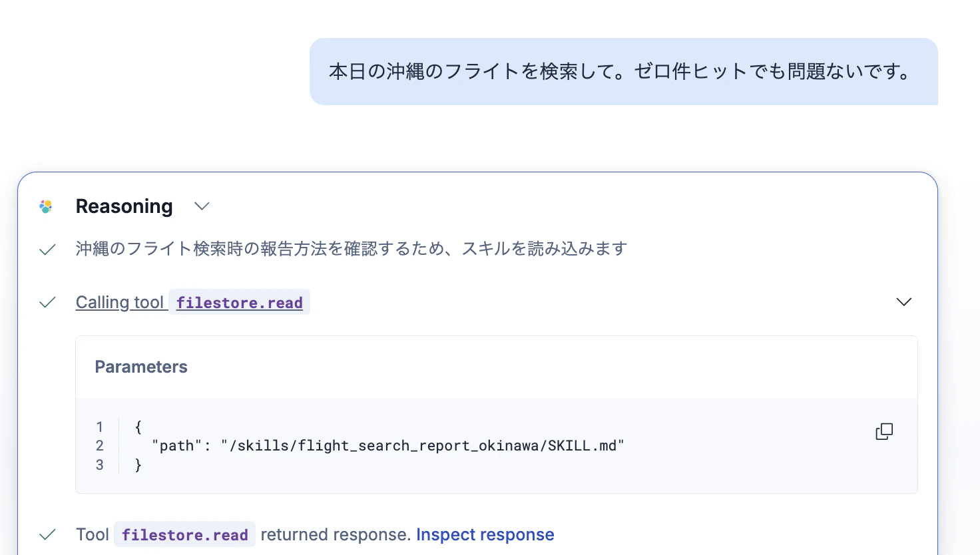Click the "returned response." text
Image resolution: width=980 pixels, height=555 pixels.
click(336, 534)
